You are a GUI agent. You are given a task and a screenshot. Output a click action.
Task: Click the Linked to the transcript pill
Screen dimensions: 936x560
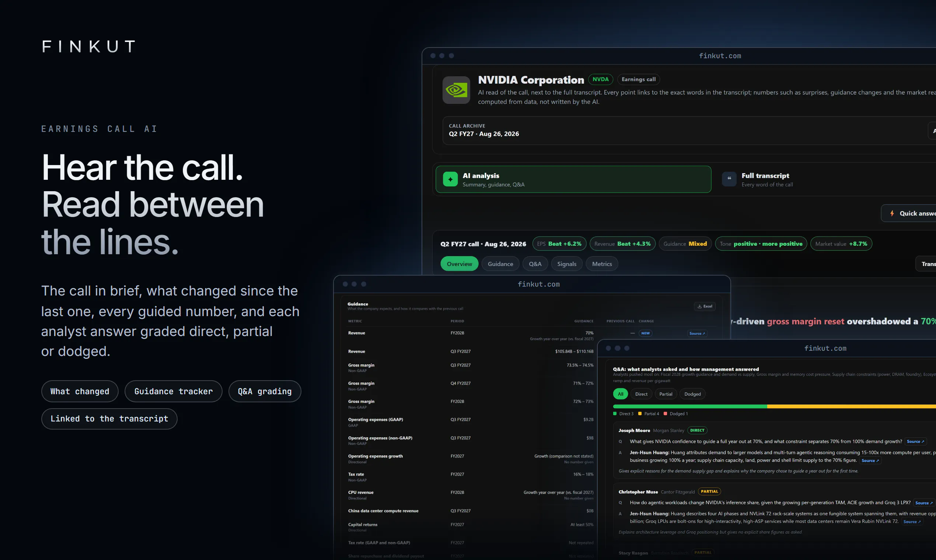tap(109, 419)
